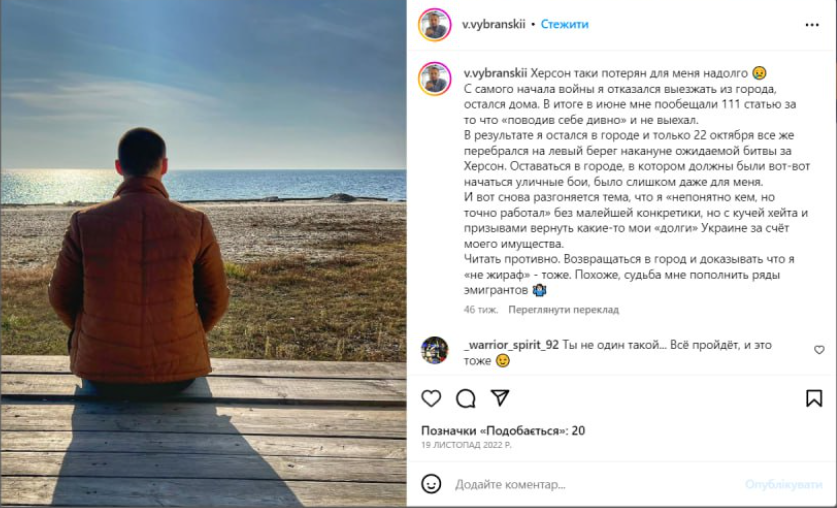Click v.vybranskii username in caption
The image size is (837, 508).
(x=495, y=73)
